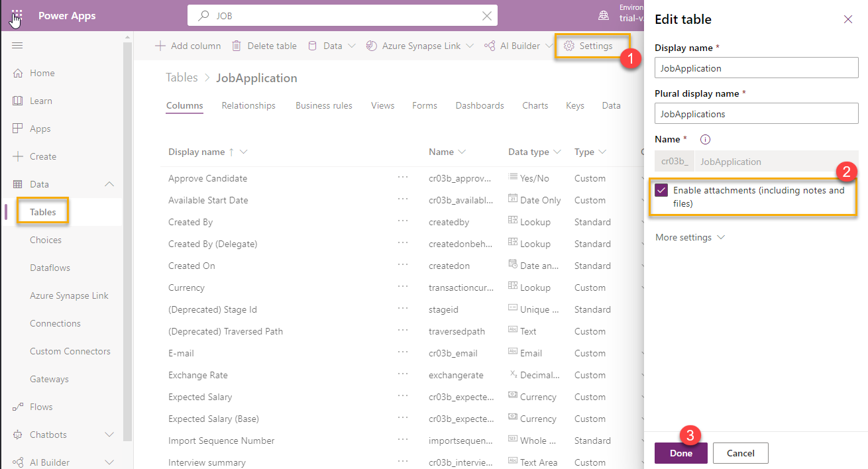Open Gateways in the sidebar
868x469 pixels.
49,379
